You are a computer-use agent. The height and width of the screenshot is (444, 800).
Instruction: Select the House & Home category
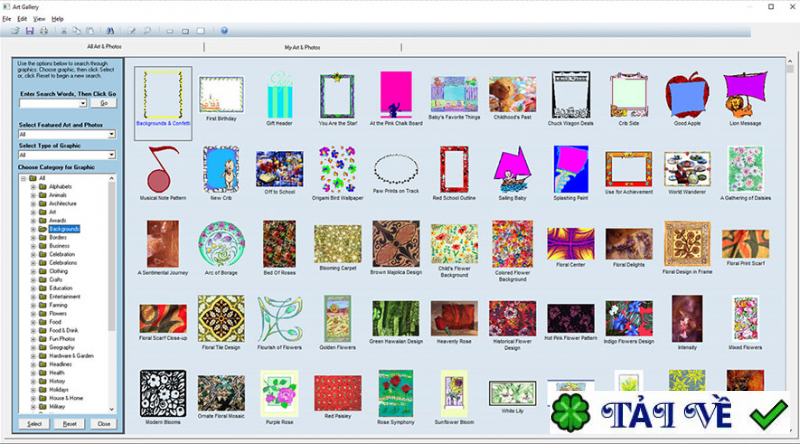[66, 398]
